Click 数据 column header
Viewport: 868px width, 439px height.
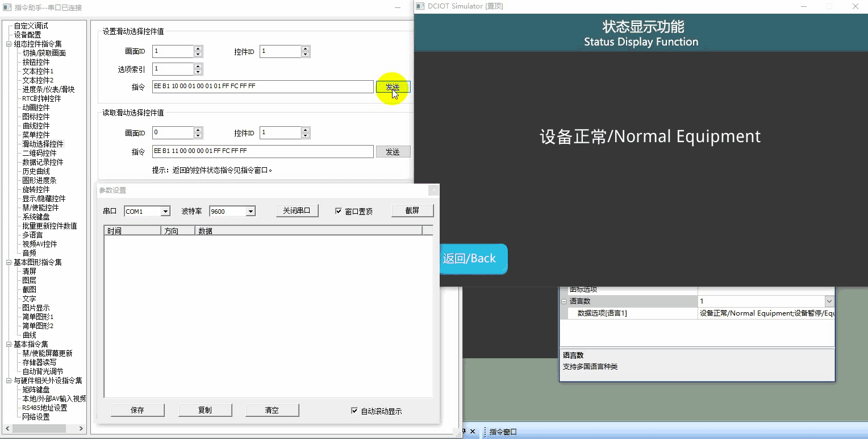click(309, 231)
